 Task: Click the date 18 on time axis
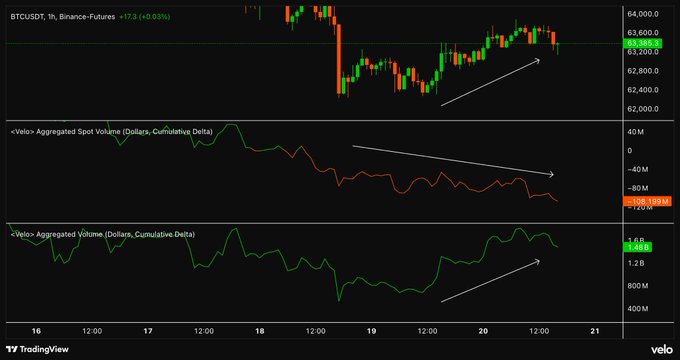pyautogui.click(x=259, y=331)
